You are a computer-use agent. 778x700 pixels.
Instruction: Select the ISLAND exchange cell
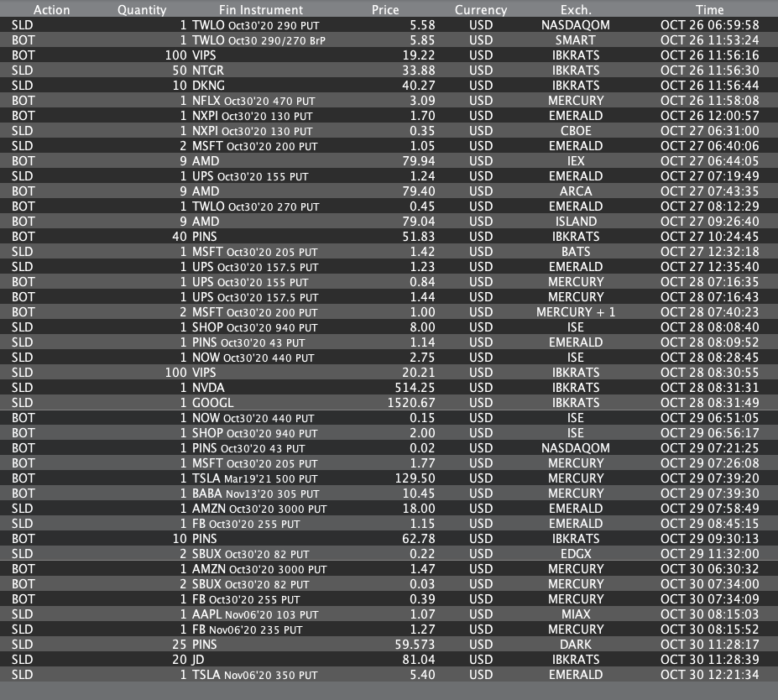tap(576, 222)
